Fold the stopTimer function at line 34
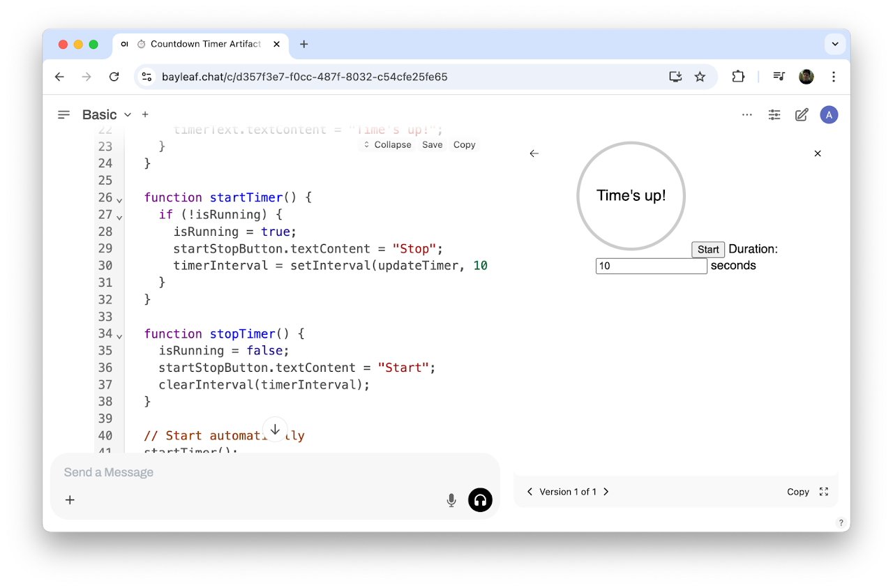893x588 pixels. 119,336
